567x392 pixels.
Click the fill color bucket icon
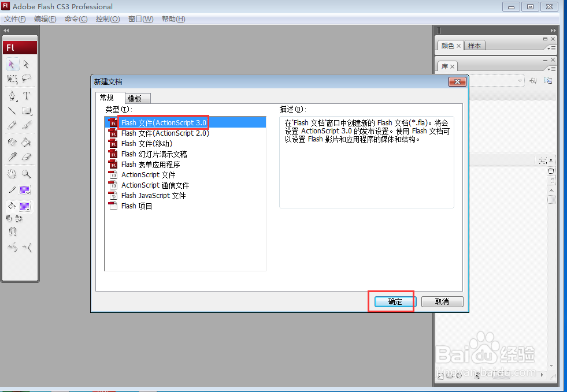pos(12,206)
